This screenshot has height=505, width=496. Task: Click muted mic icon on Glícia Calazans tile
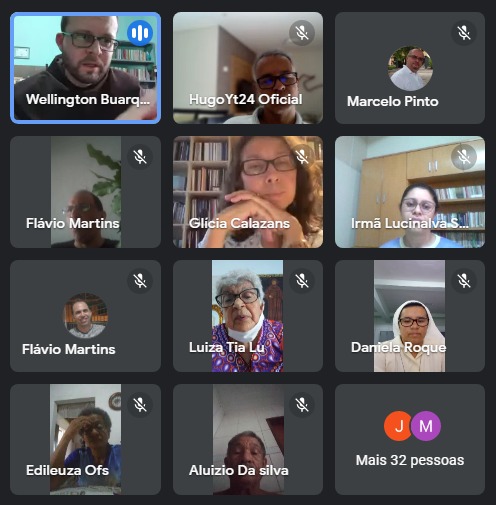pyautogui.click(x=302, y=156)
